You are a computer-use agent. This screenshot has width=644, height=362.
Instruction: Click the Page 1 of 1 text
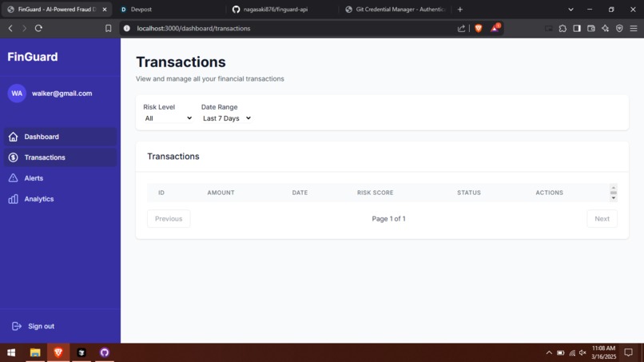[388, 219]
